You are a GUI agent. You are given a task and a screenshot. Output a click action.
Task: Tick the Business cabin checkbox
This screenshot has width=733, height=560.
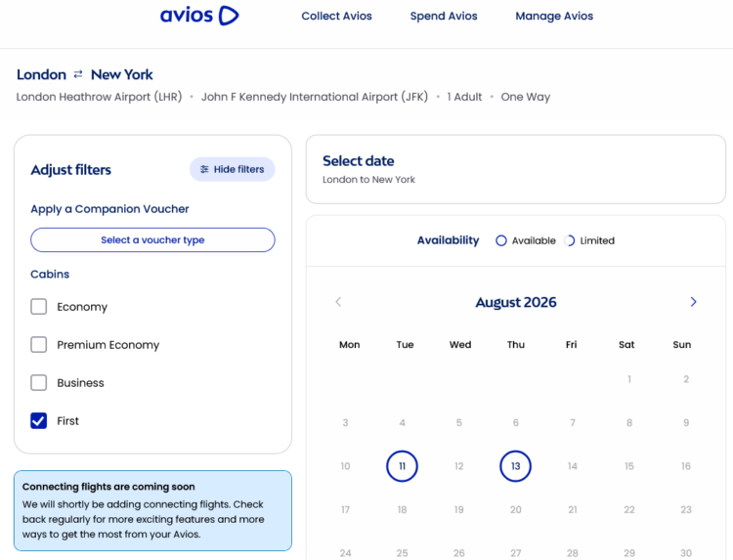(39, 382)
